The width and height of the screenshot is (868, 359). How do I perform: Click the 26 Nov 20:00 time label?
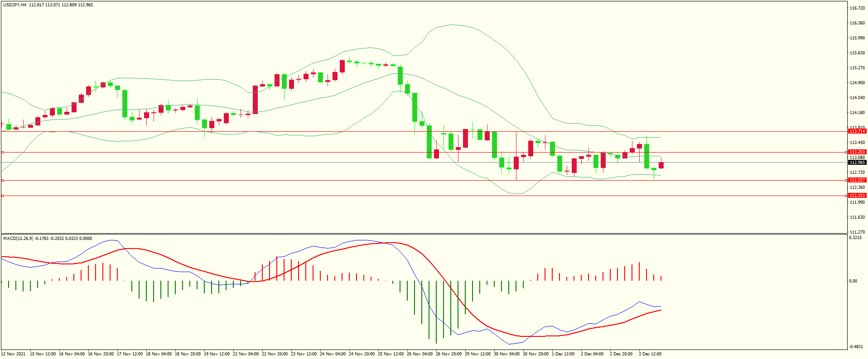click(448, 354)
